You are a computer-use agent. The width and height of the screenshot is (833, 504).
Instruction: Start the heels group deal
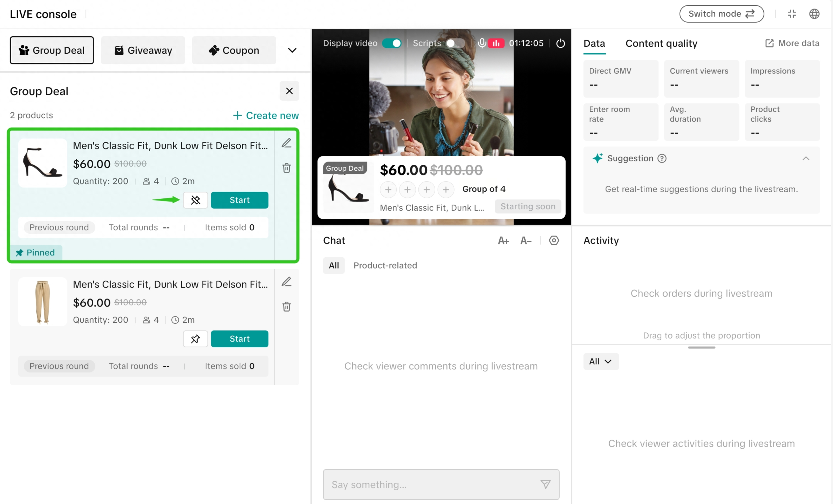(239, 200)
